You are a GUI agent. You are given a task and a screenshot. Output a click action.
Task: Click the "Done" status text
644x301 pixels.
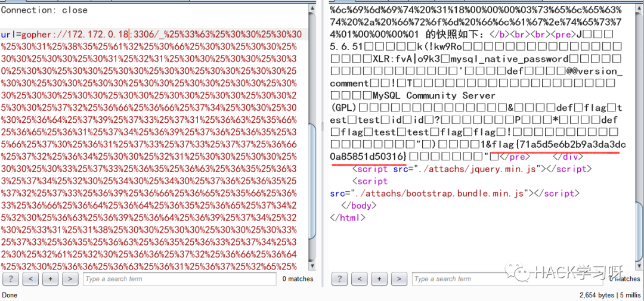tap(10, 295)
